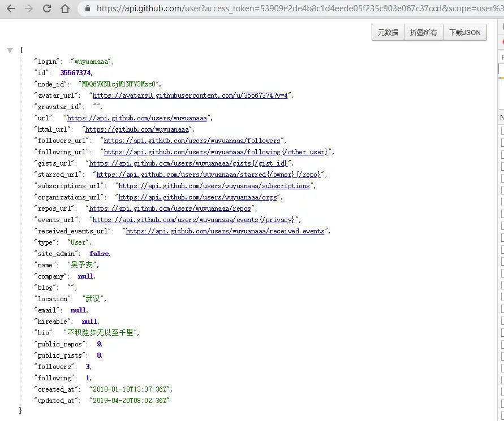The image size is (504, 421).
Task: Open the organizations_url orgs link
Action: point(197,197)
